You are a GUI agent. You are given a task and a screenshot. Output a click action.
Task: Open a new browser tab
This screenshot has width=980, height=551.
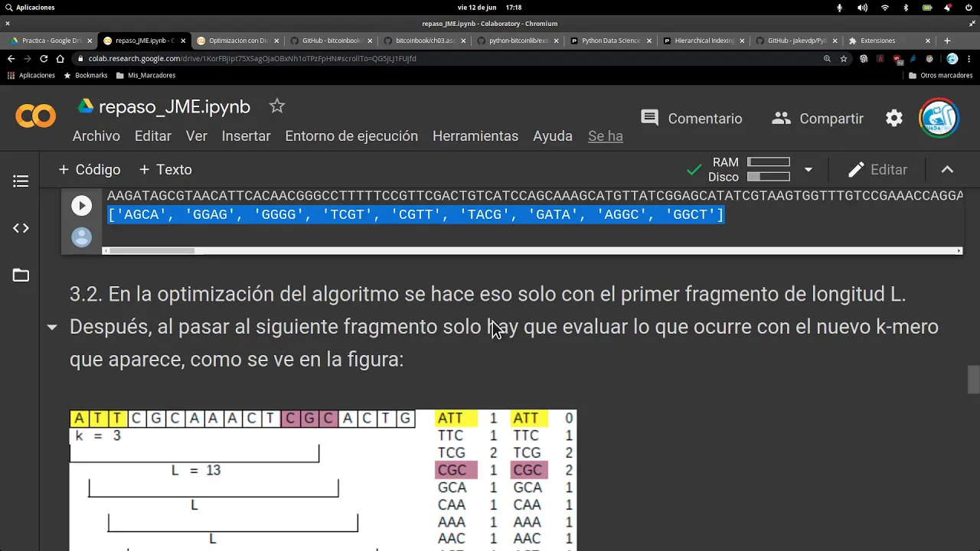click(x=947, y=41)
